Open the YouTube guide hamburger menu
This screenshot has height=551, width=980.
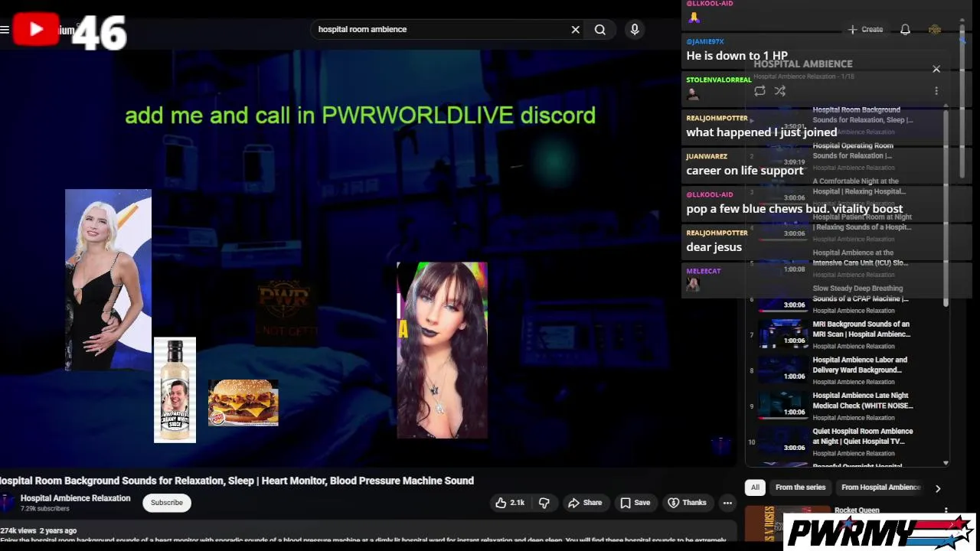tap(4, 30)
